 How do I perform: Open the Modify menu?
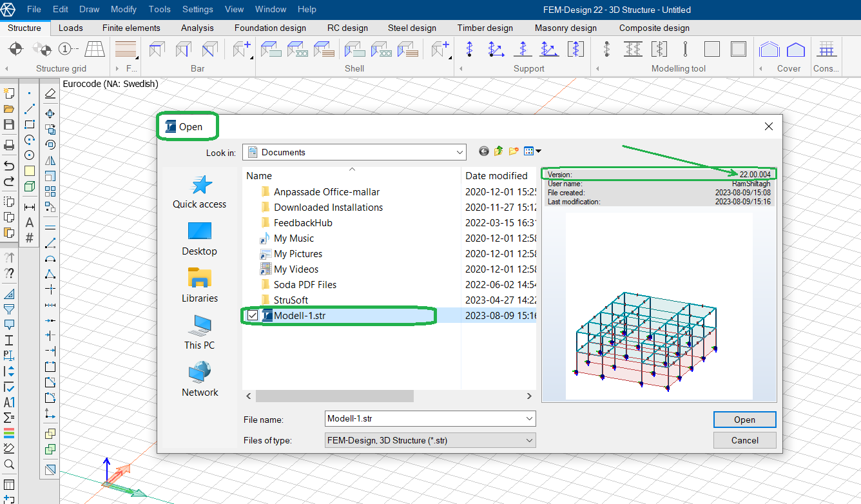(x=124, y=9)
